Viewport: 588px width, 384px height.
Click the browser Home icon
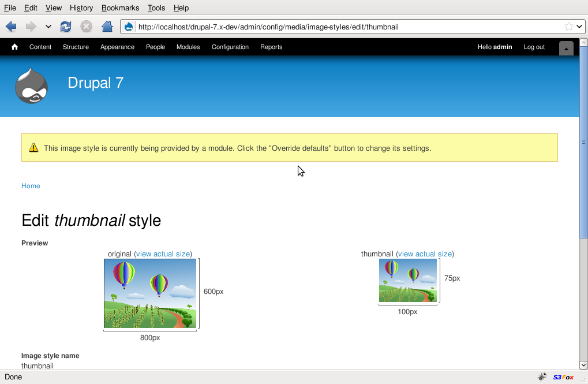click(x=107, y=27)
